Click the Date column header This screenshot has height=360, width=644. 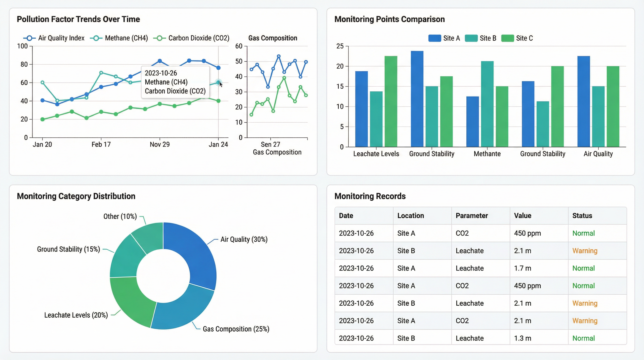click(x=346, y=216)
